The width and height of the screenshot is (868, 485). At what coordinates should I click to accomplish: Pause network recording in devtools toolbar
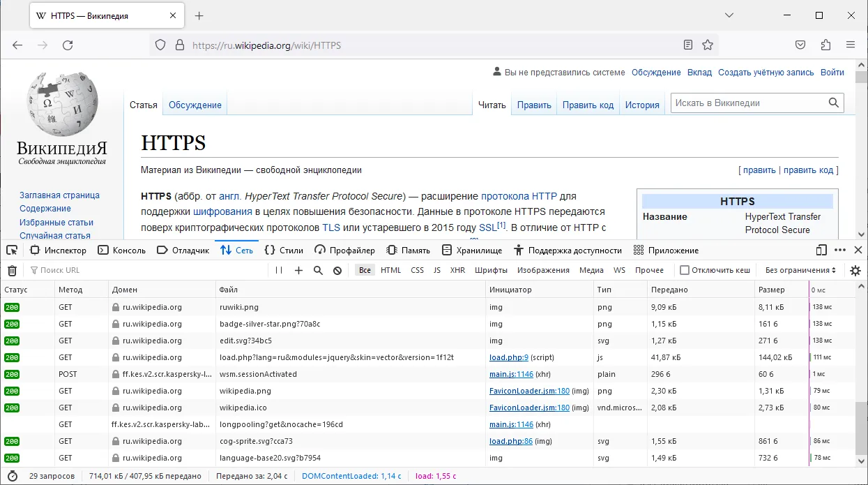click(279, 270)
